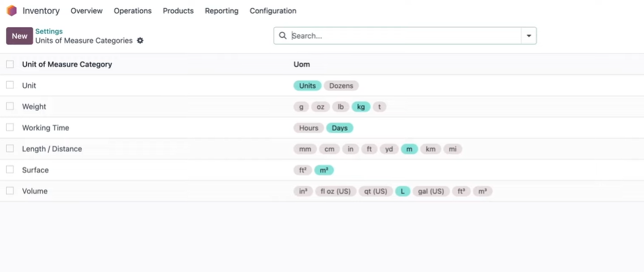
Task: Open the Configuration menu
Action: click(272, 11)
